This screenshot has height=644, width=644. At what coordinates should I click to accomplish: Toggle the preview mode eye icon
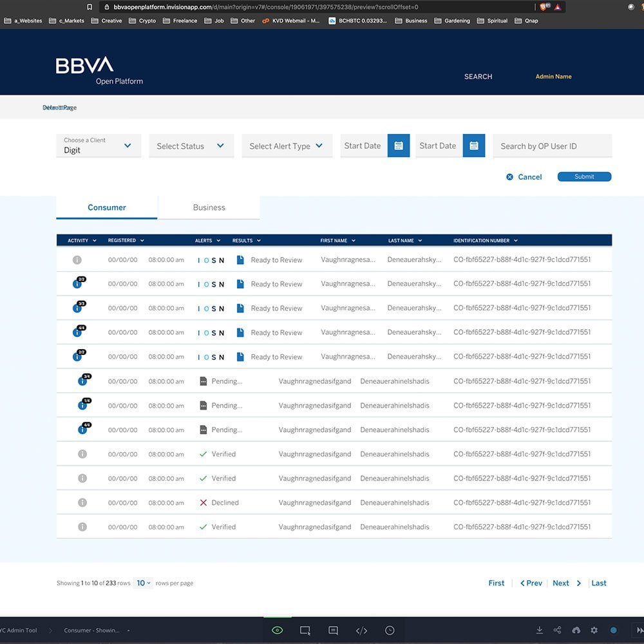[277, 630]
